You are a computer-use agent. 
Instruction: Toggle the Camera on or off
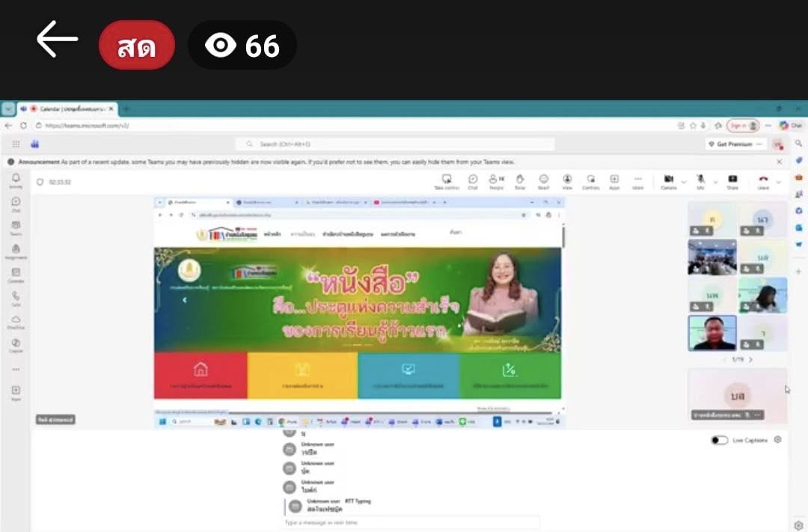click(668, 181)
